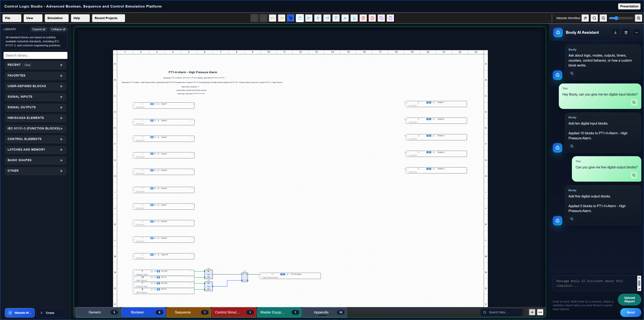644x320 pixels.
Task: Copy the 'ten digital input blocks' message
Action: click(634, 102)
